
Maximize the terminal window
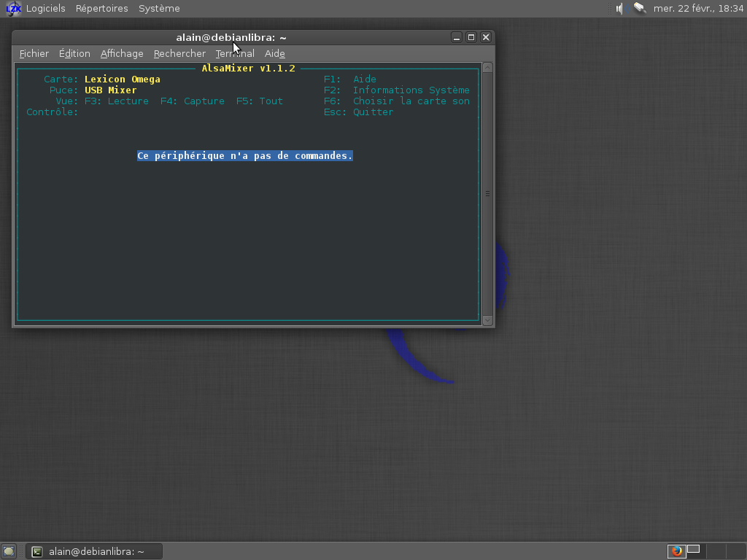coord(471,37)
